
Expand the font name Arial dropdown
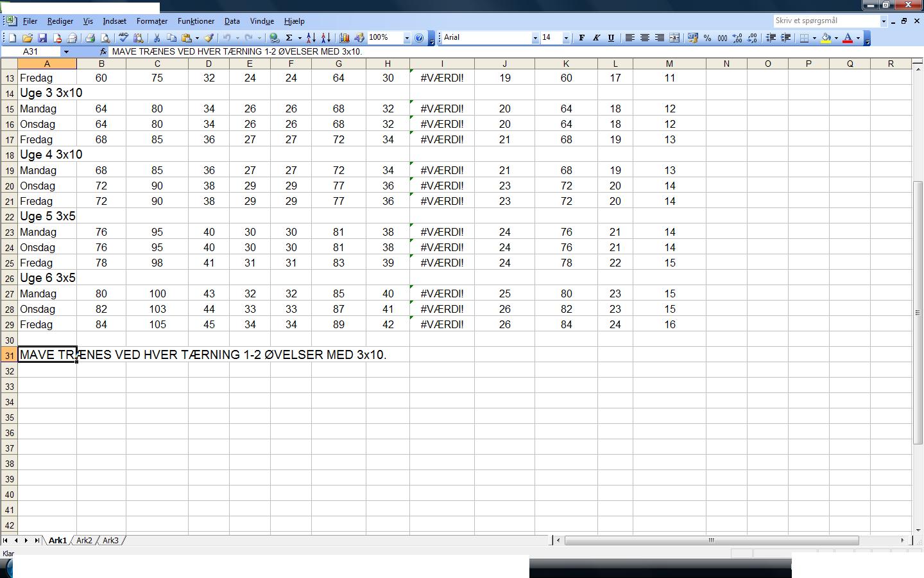pyautogui.click(x=535, y=38)
